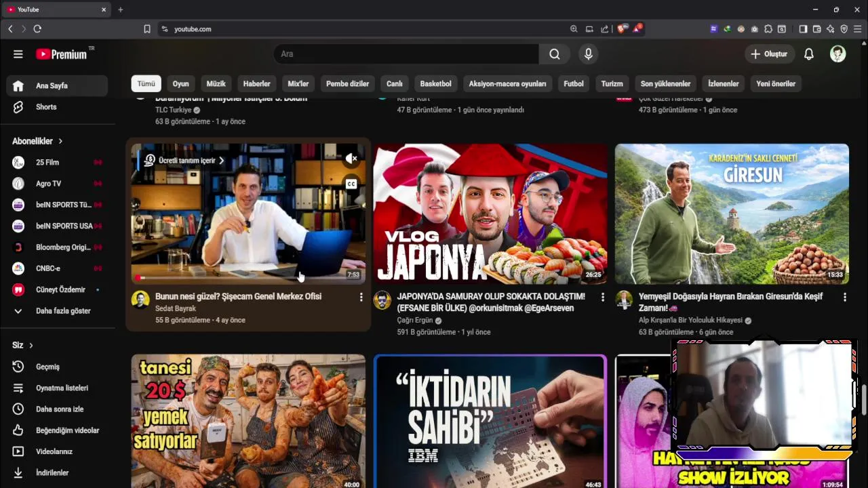Select the Tümü filter chip

[x=146, y=84]
